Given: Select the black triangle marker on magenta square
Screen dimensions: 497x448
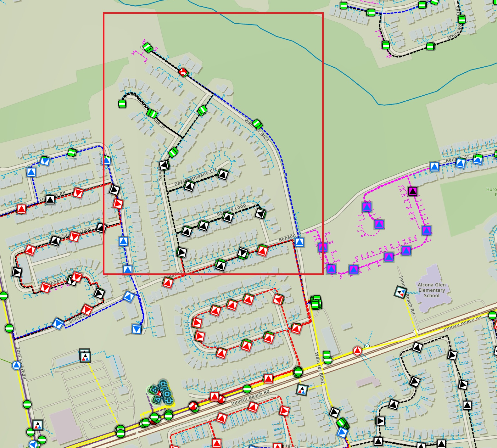Looking at the screenshot, I should click(x=413, y=191).
